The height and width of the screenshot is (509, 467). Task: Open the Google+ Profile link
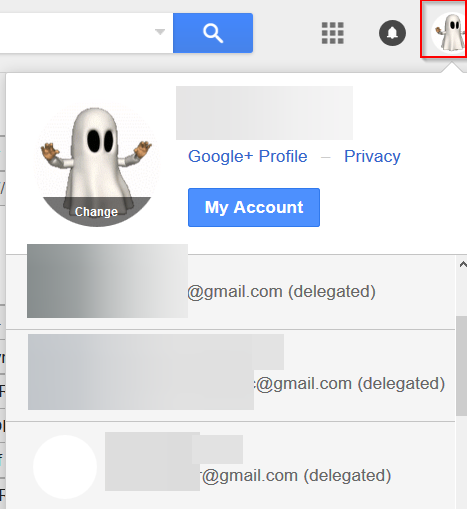point(248,156)
